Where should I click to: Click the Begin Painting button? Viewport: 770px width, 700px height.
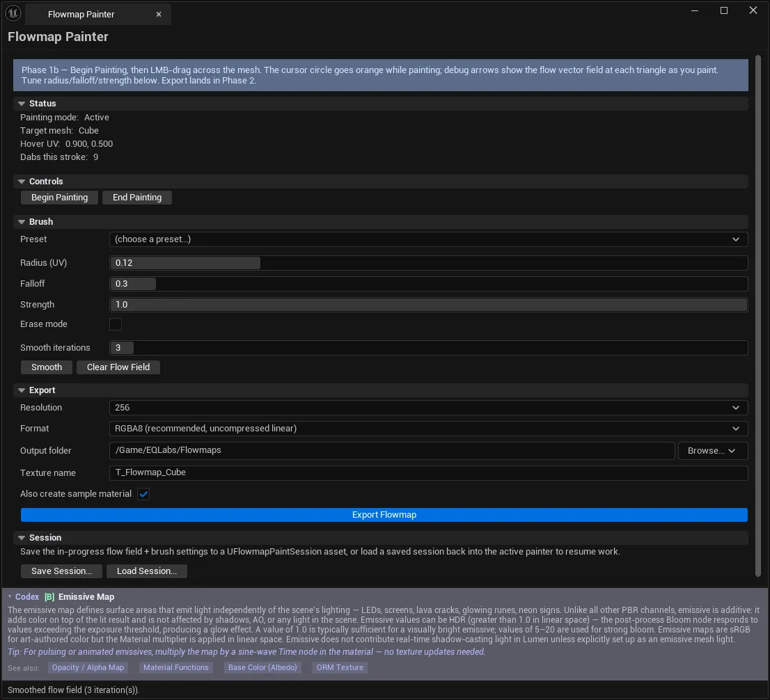(x=59, y=198)
